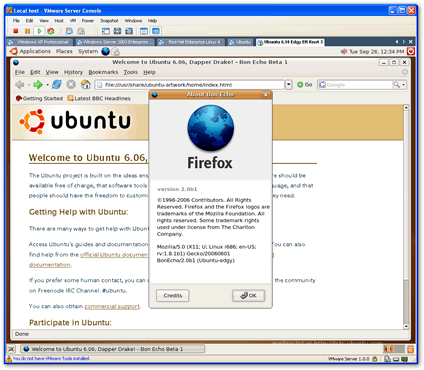The width and height of the screenshot is (424, 370).
Task: Open VMware Snapshot menu
Action: tap(109, 21)
